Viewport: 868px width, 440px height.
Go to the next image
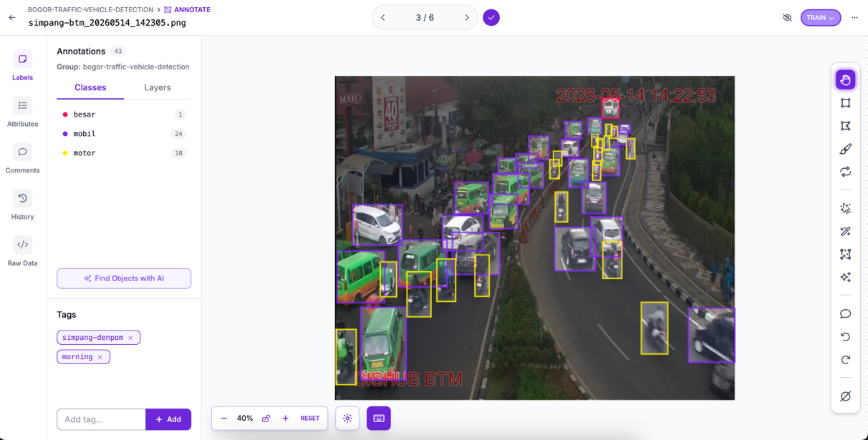[x=467, y=17]
